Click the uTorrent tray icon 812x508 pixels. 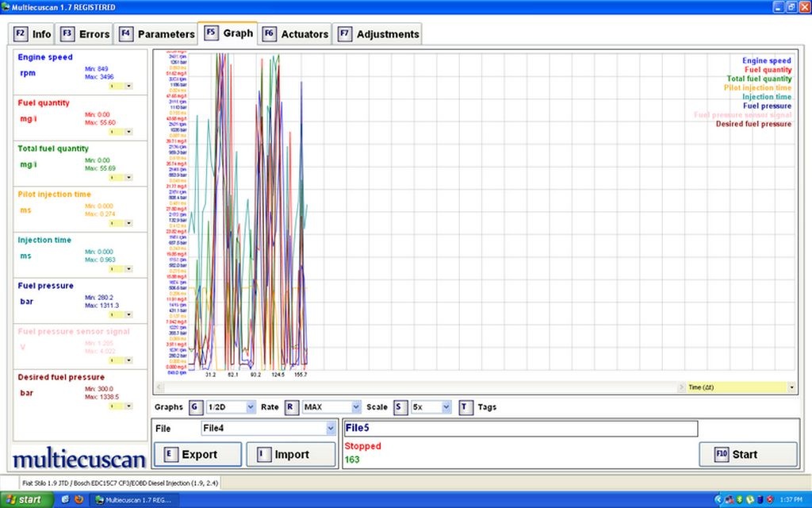750,500
